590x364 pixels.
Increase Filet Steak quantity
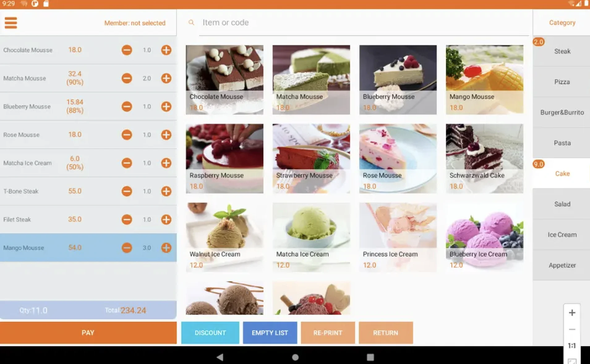pyautogui.click(x=166, y=219)
